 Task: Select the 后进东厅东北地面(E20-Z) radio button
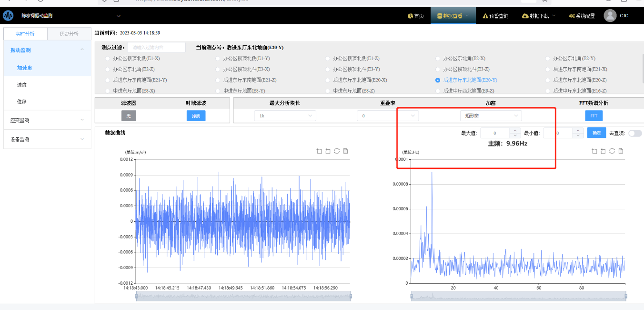[x=548, y=80]
